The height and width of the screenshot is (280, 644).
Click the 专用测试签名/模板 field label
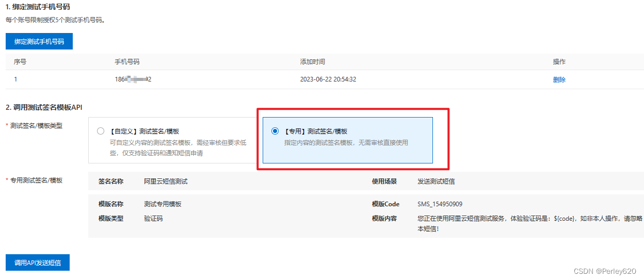36,180
